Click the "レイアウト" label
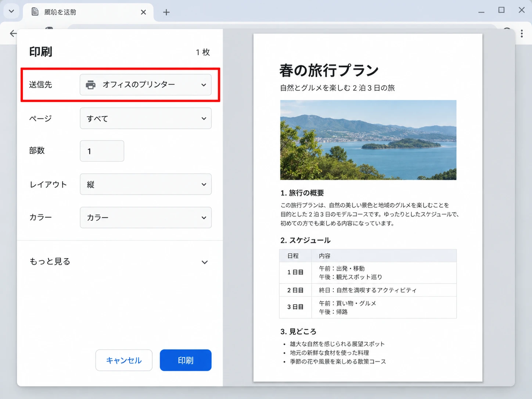This screenshot has height=399, width=532. [x=48, y=184]
